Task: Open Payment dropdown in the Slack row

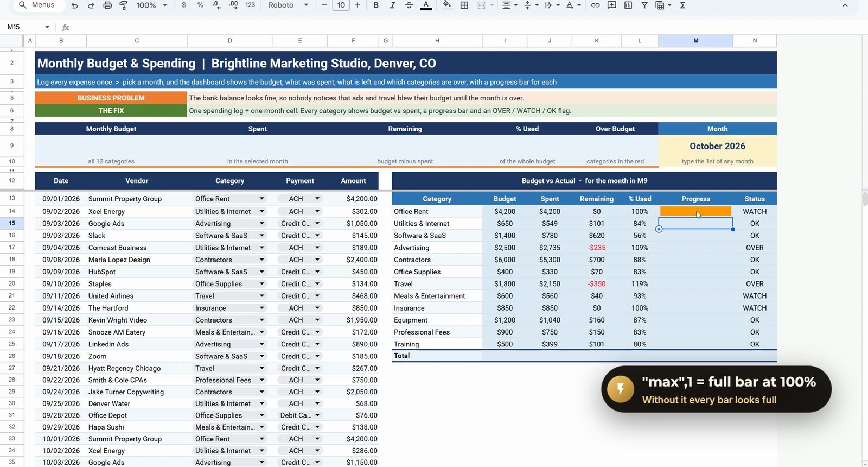Action: pos(317,236)
